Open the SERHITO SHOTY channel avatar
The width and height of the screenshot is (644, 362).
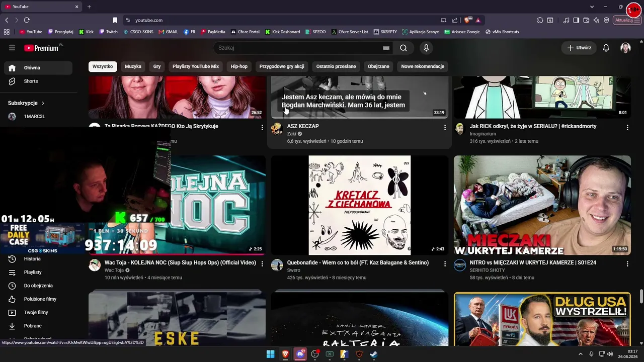pyautogui.click(x=460, y=265)
